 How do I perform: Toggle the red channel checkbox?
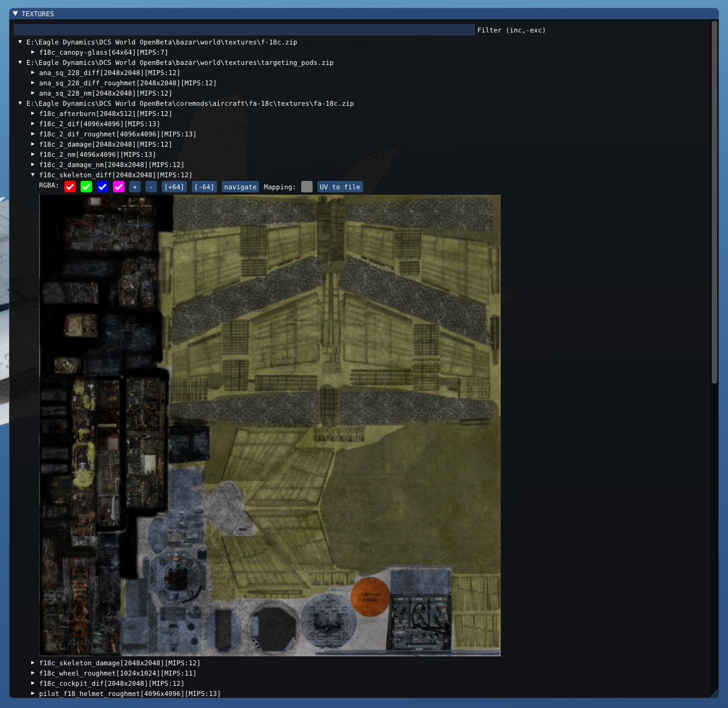(x=70, y=187)
